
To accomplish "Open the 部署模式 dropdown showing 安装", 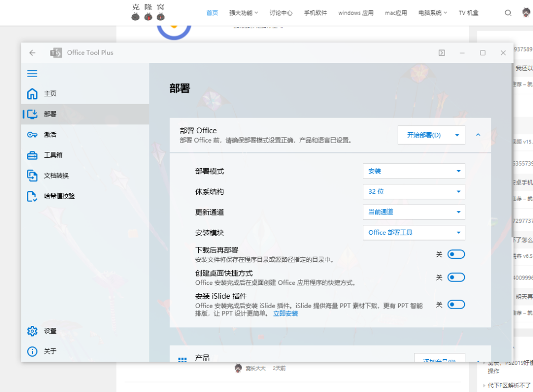I will 414,171.
